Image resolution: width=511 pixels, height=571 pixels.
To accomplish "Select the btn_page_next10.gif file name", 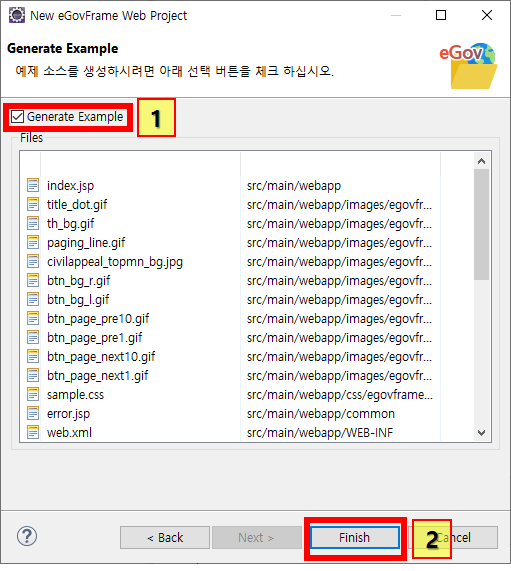I will (101, 357).
